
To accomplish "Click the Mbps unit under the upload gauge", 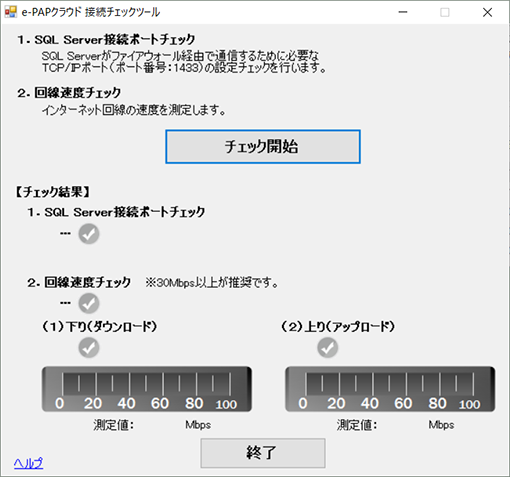I will (441, 425).
